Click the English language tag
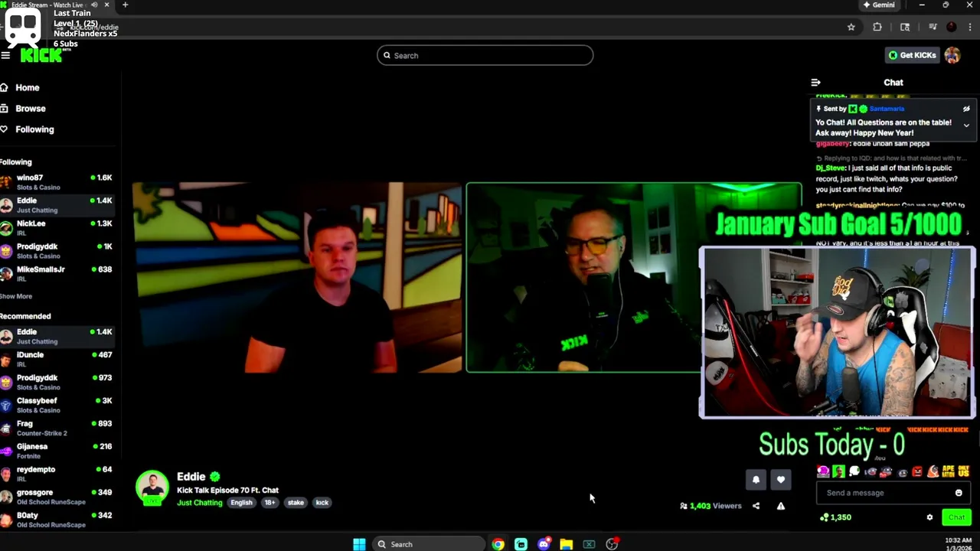This screenshot has height=551, width=980. [x=241, y=503]
